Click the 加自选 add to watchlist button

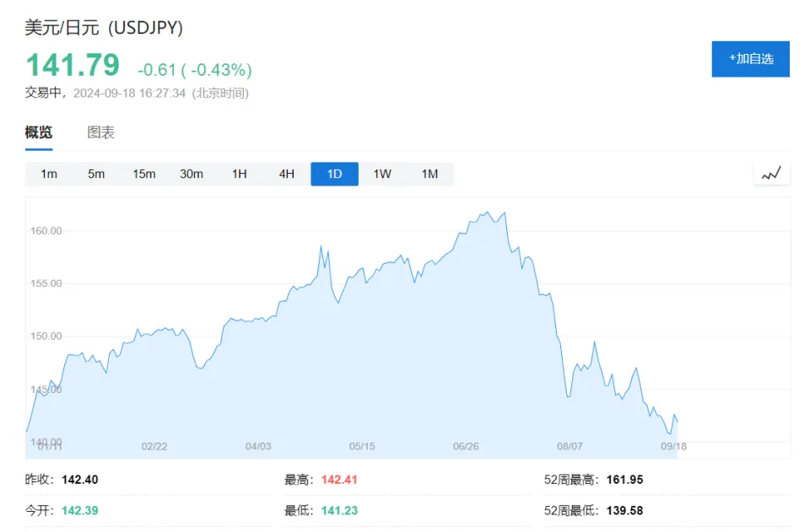(750, 59)
